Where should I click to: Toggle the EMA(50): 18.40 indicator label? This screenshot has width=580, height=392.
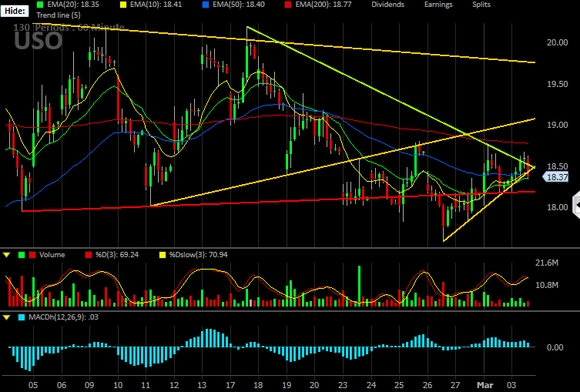[239, 5]
